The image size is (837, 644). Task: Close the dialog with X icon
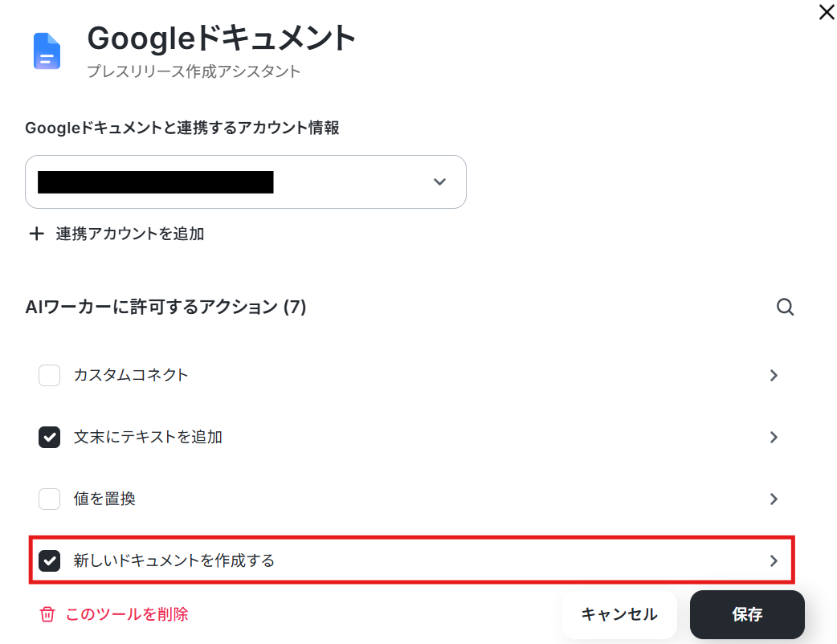tap(827, 12)
